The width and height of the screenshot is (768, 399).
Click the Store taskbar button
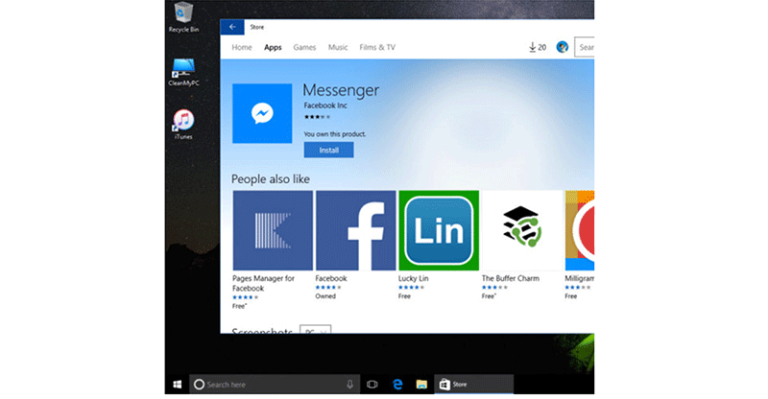[474, 385]
